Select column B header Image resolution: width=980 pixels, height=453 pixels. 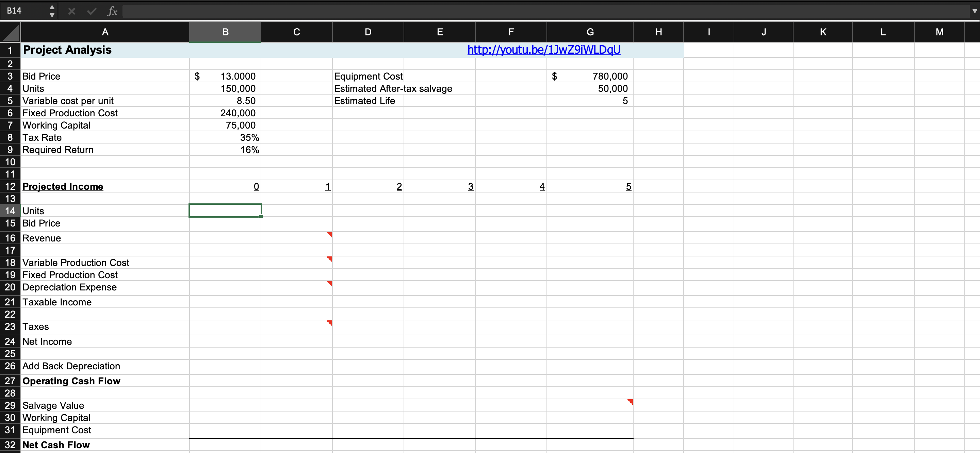pos(225,32)
